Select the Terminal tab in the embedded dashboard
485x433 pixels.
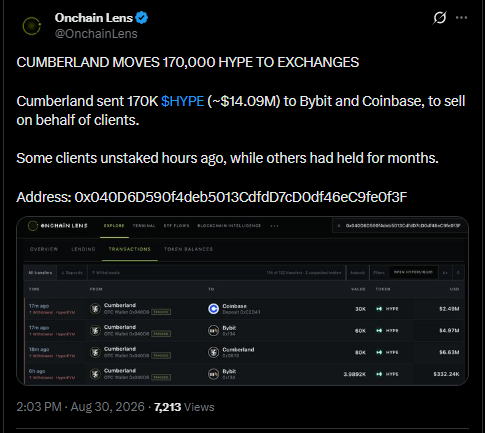(x=144, y=226)
